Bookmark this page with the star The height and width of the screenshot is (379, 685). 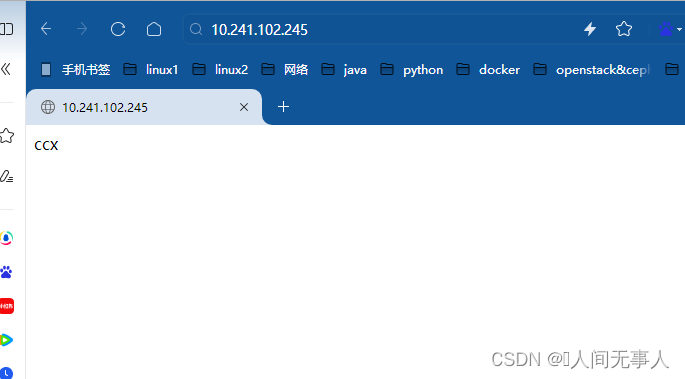tap(624, 29)
